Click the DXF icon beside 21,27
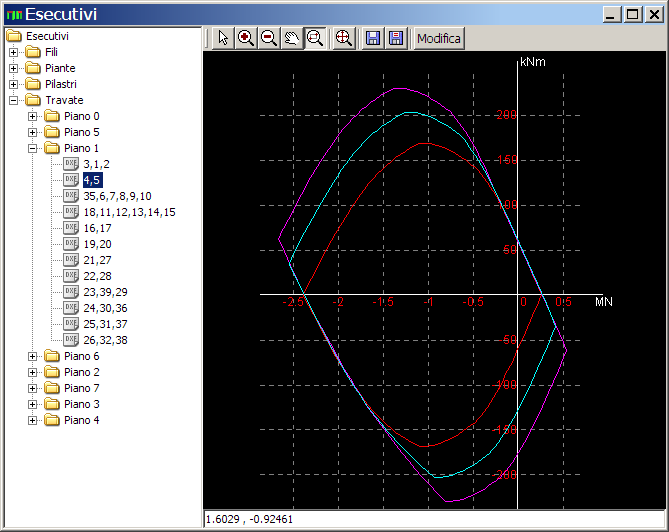The image size is (669, 532). coord(71,260)
